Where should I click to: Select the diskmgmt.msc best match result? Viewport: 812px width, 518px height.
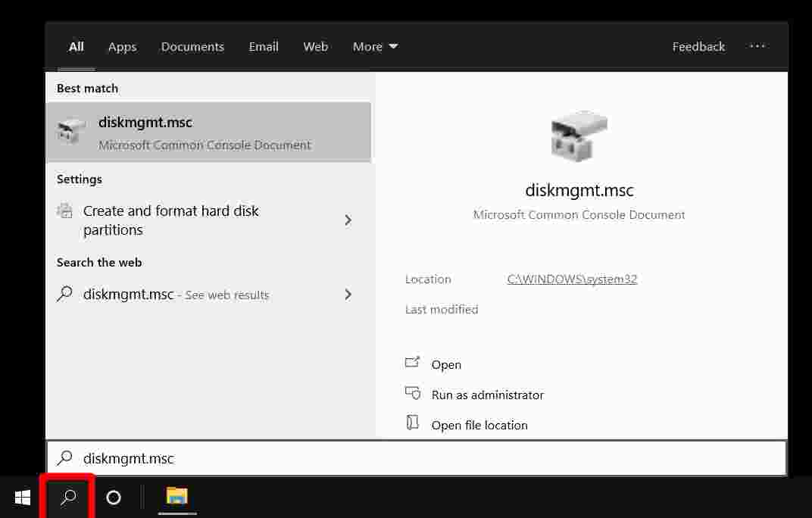click(x=209, y=132)
